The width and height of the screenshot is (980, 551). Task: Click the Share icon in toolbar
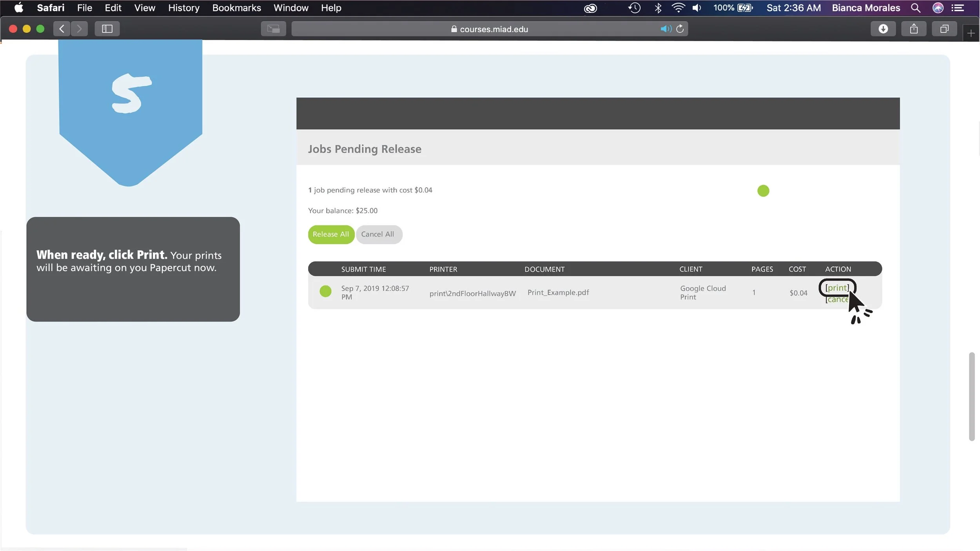(x=913, y=29)
